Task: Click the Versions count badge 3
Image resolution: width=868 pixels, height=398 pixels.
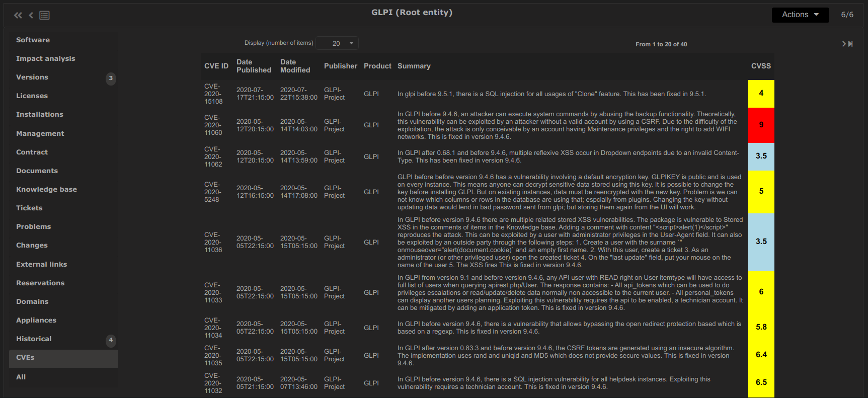Action: click(111, 78)
